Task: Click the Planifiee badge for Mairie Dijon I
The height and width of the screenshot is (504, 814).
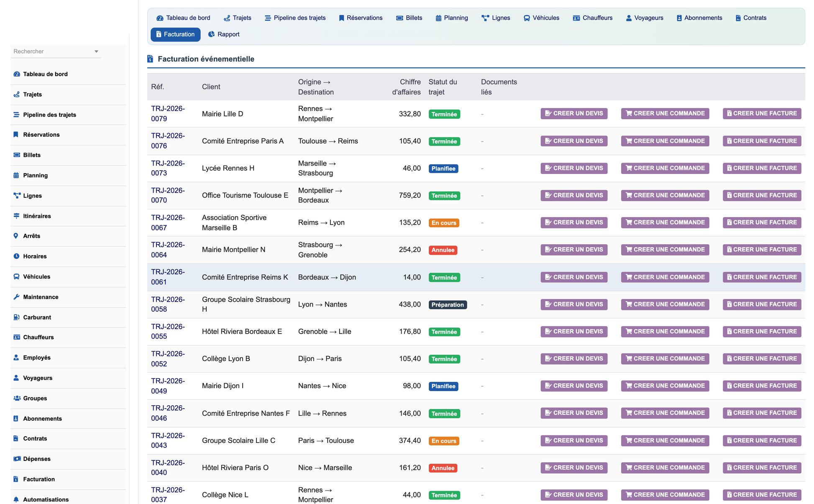Action: pyautogui.click(x=443, y=386)
